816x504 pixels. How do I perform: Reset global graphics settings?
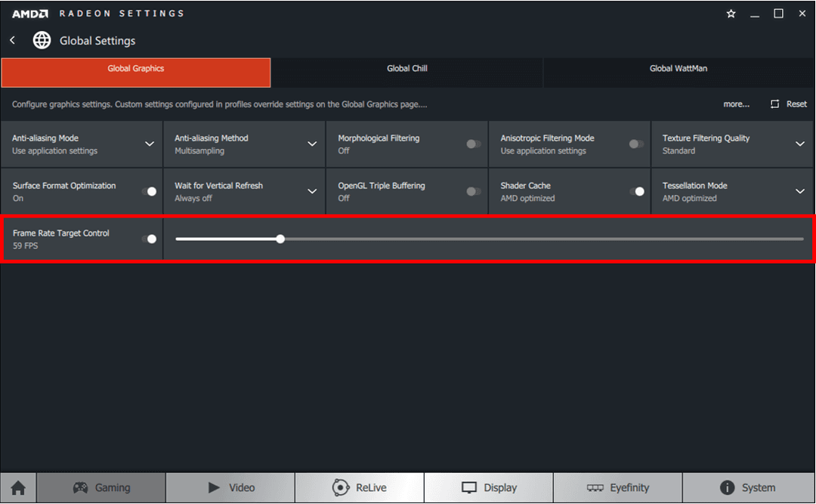coord(789,104)
